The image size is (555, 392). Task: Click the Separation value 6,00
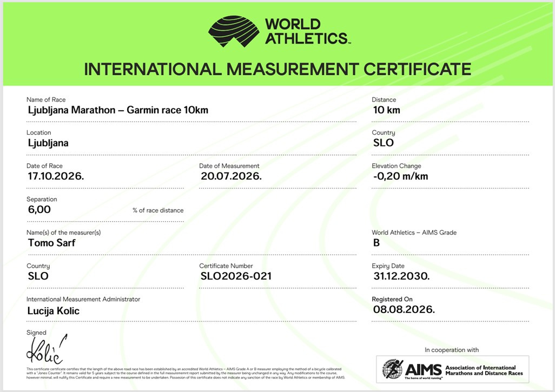pyautogui.click(x=39, y=209)
